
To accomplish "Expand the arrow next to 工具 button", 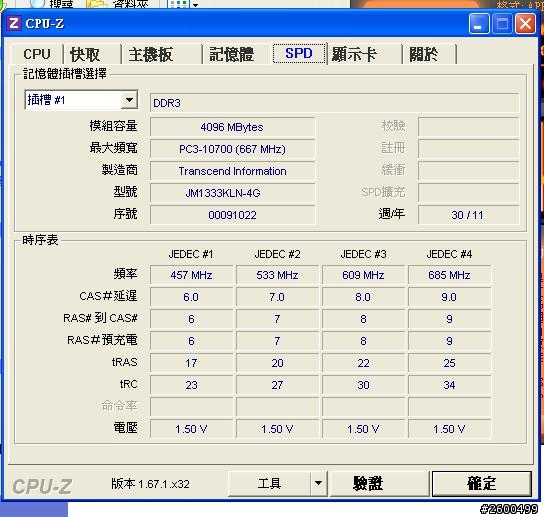I will pos(318,483).
